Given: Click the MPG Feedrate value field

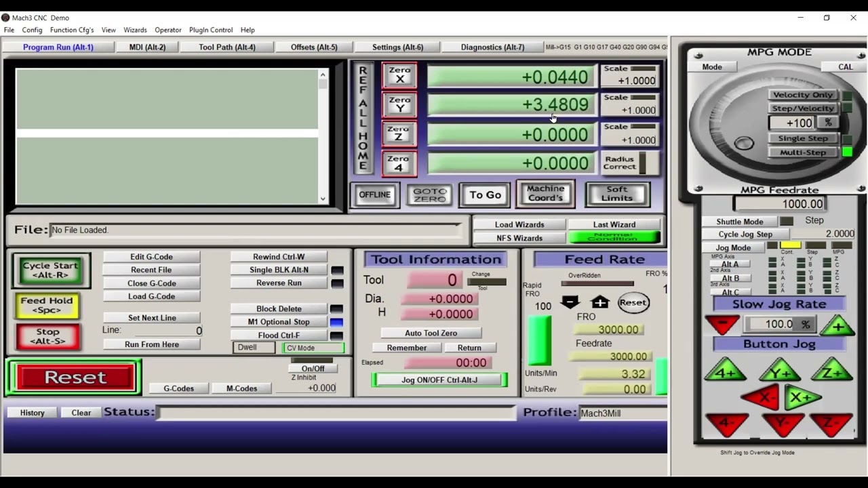Looking at the screenshot, I should pos(779,204).
